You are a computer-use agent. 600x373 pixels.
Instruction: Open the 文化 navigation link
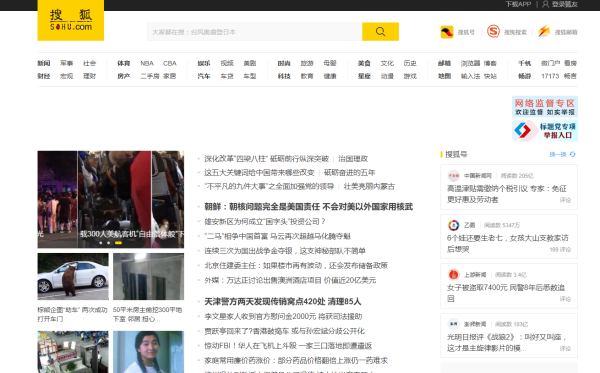click(387, 63)
